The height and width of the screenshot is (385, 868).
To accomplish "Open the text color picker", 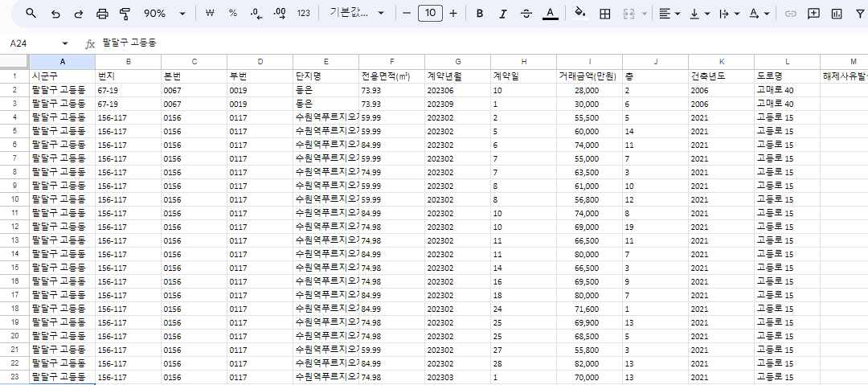I will (x=550, y=14).
